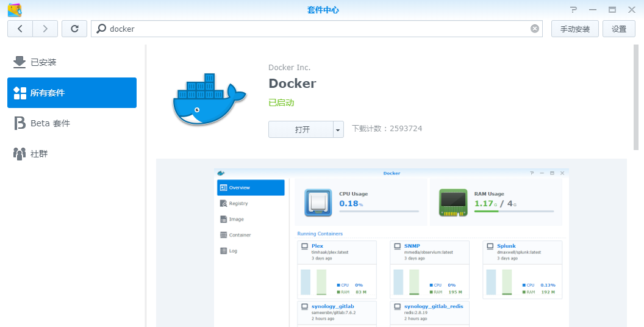This screenshot has width=644, height=327.
Task: Open the help question mark
Action: (574, 10)
